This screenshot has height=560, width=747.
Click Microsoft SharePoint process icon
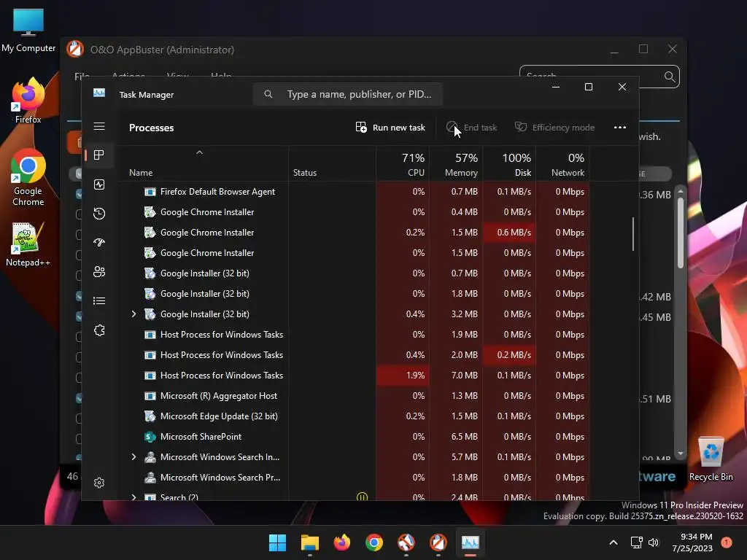(150, 437)
